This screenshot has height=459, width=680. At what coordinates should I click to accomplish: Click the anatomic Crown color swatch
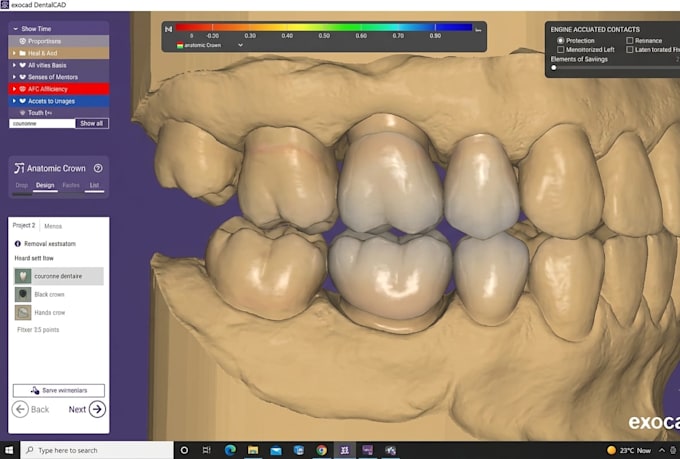[180, 45]
